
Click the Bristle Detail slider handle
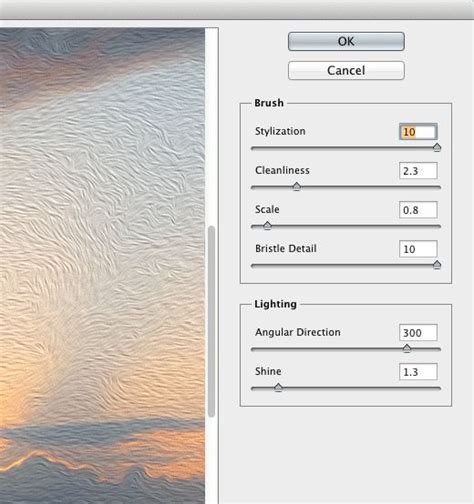(x=437, y=265)
